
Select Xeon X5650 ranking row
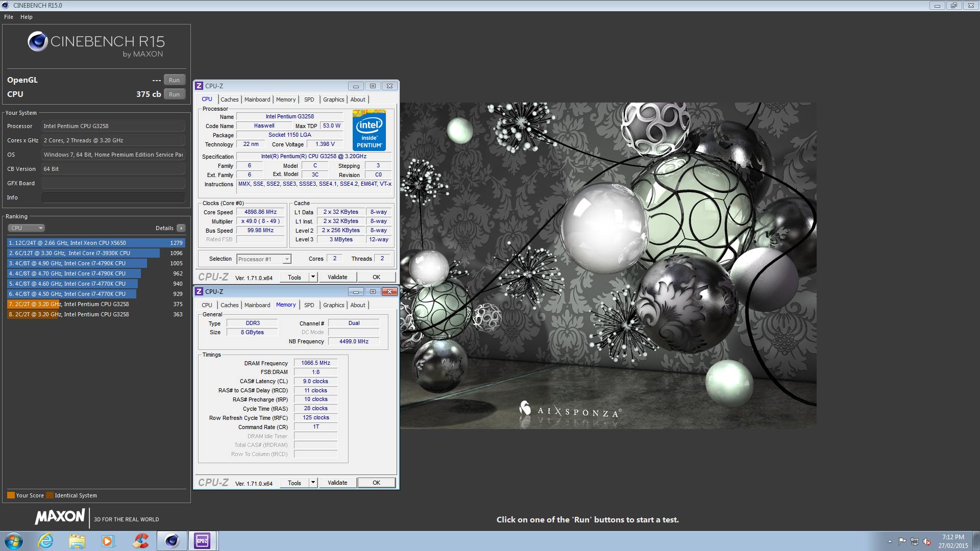[96, 243]
